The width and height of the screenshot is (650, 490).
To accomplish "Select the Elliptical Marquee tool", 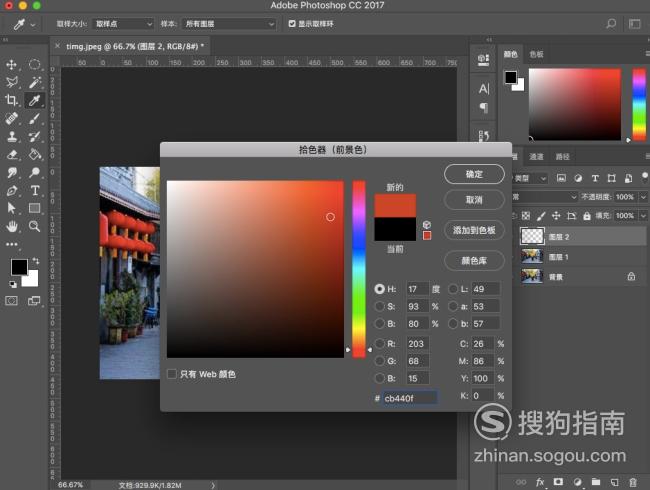I will pos(34,64).
